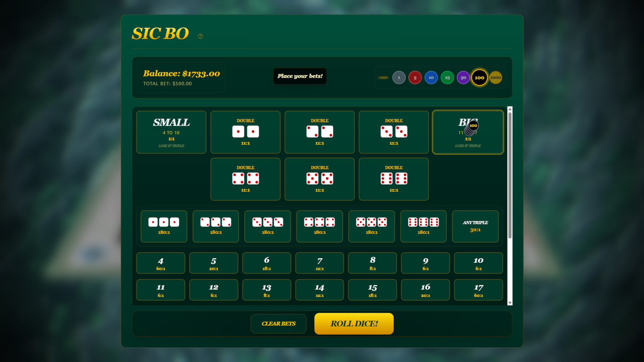Place a bet on BIG
The image size is (644, 362).
point(468,132)
